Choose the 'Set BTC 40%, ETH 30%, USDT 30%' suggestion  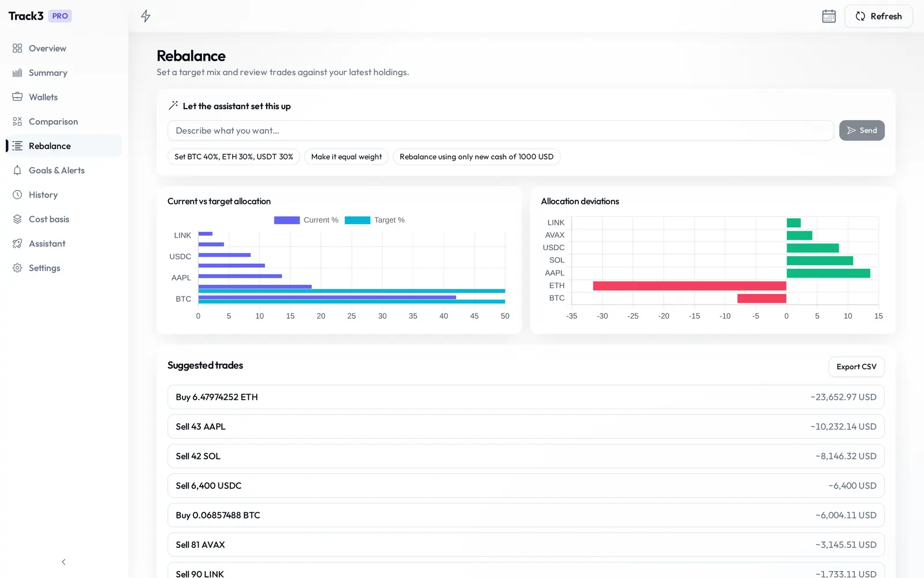pos(234,157)
